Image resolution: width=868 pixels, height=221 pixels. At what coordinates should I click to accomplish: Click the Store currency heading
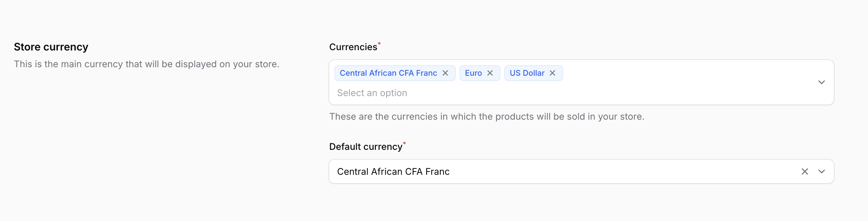[51, 47]
